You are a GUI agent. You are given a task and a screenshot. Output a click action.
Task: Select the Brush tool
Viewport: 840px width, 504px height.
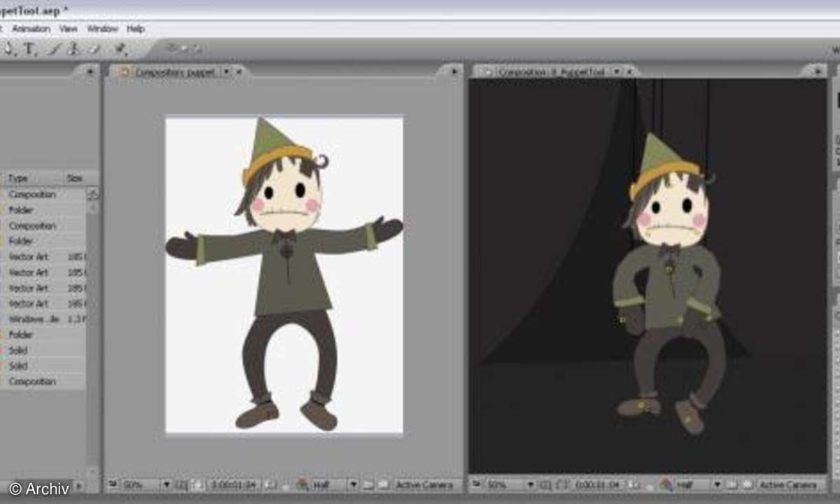(54, 48)
